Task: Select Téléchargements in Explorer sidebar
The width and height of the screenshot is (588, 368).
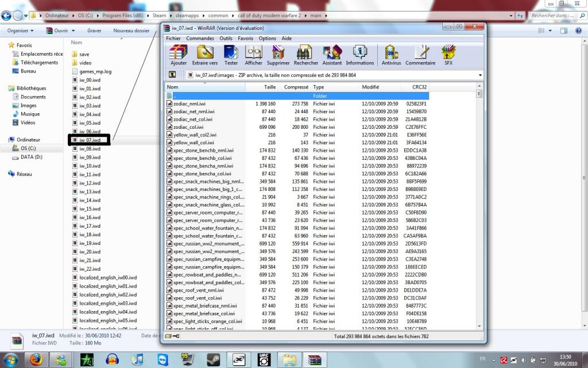Action: click(x=40, y=62)
